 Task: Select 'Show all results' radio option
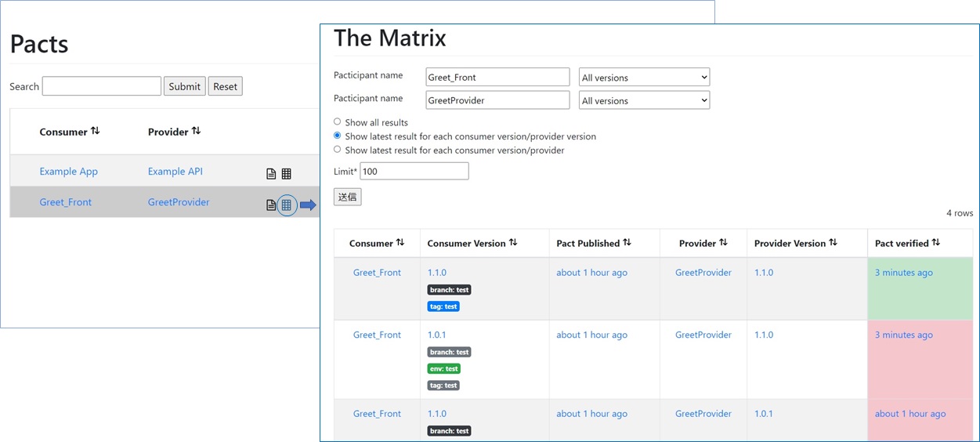coord(338,121)
